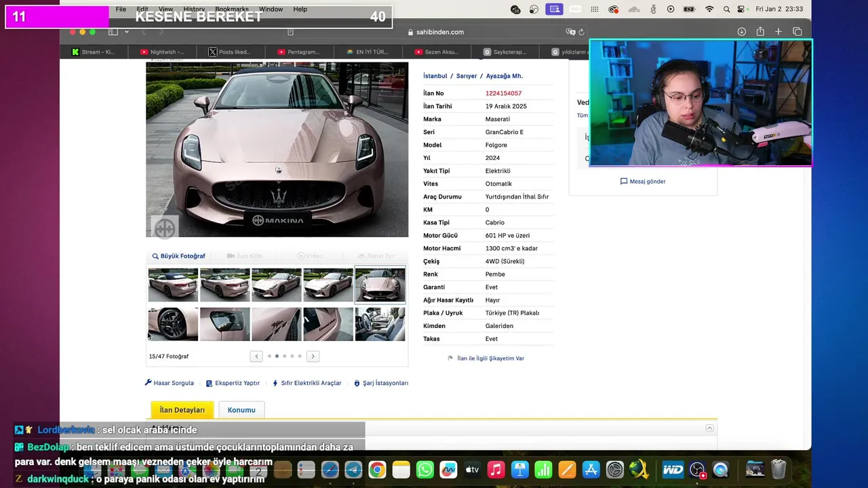The height and width of the screenshot is (488, 868).
Task: Click the page translate icon in address bar
Action: click(x=570, y=32)
